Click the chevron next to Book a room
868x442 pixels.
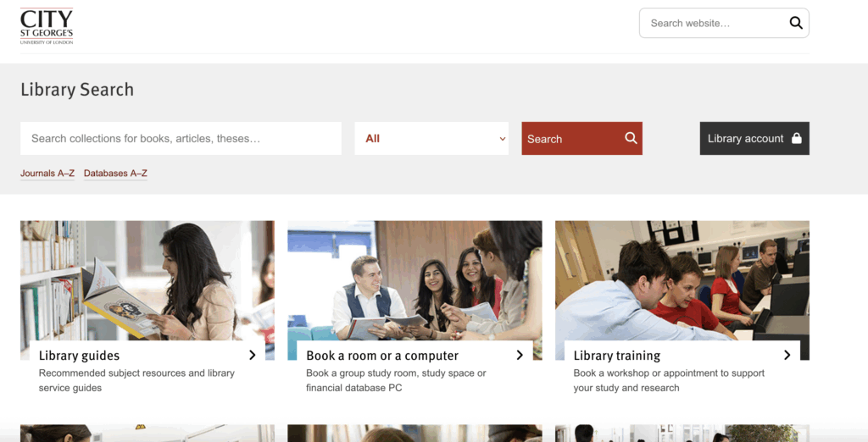tap(520, 355)
